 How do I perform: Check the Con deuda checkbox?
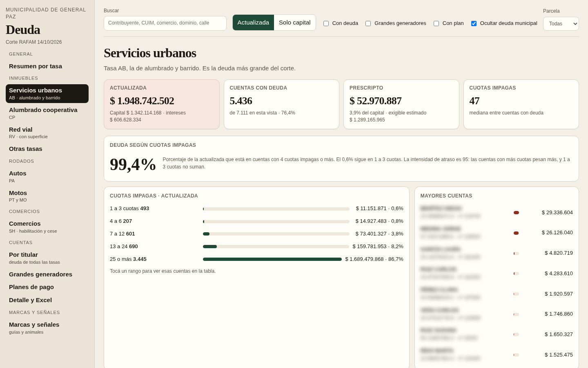(x=326, y=23)
